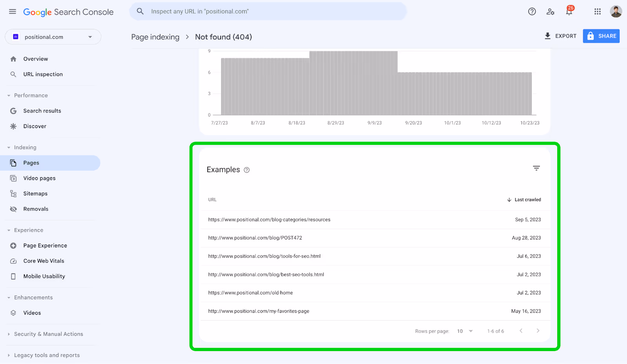
Task: Click the search magnifier icon in URL bar
Action: pos(140,11)
